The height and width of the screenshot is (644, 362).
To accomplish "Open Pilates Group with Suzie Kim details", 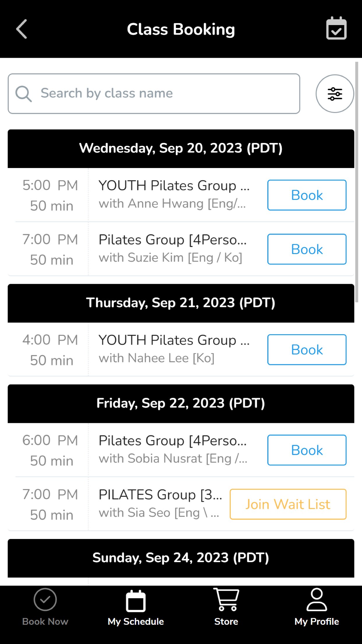I will click(x=173, y=249).
